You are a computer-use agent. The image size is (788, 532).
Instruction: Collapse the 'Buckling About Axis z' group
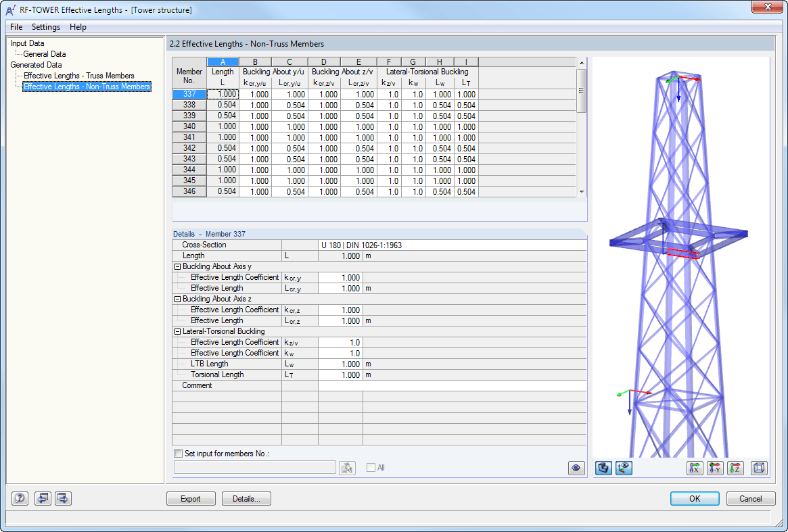[x=177, y=299]
